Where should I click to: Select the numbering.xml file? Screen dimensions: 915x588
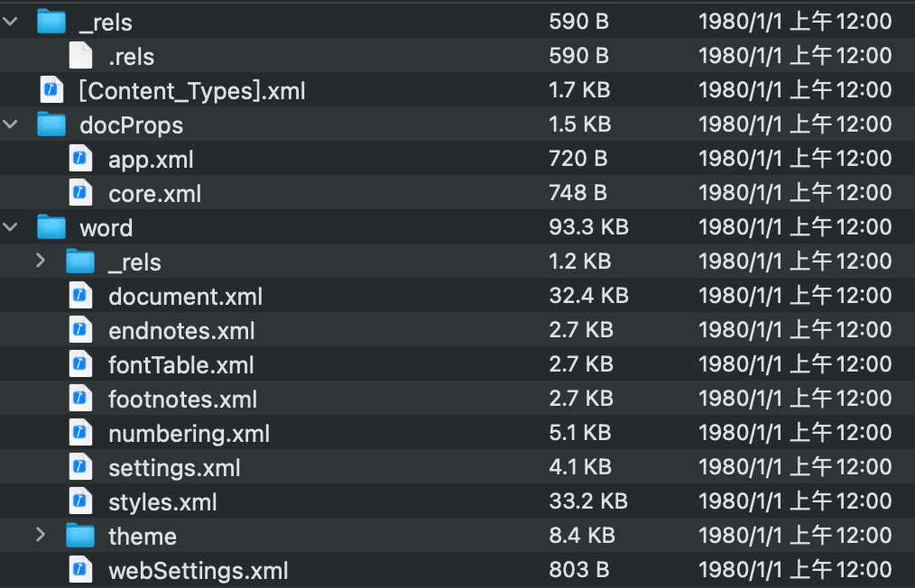(x=189, y=434)
